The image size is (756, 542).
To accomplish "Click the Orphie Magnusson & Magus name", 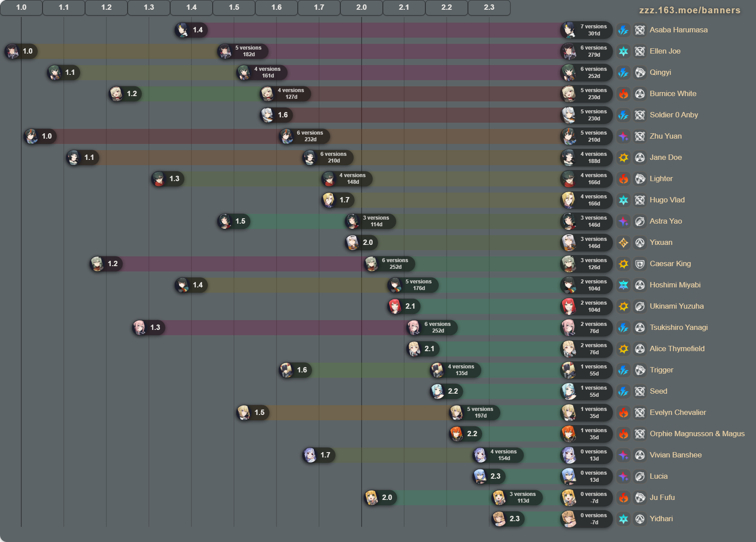I will (697, 434).
